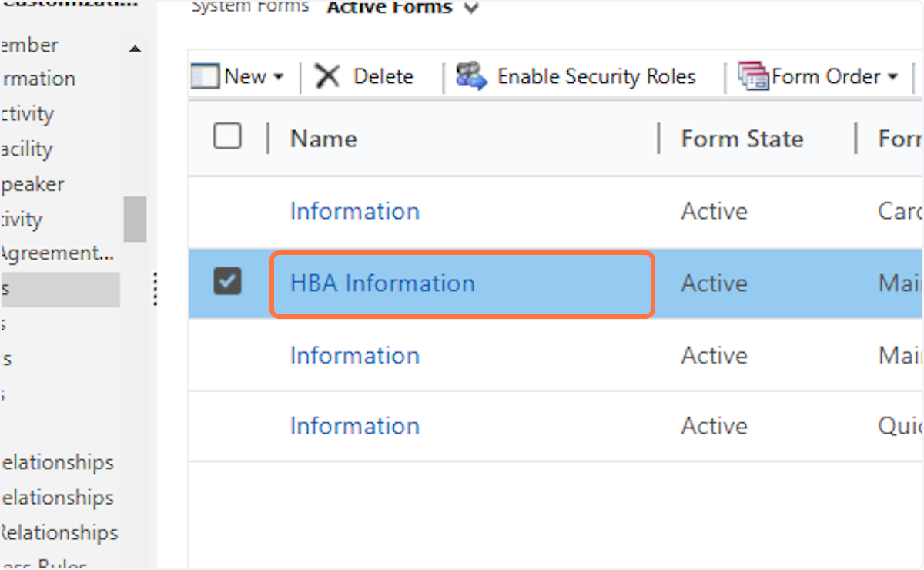Click the Form Order icon

(x=754, y=76)
